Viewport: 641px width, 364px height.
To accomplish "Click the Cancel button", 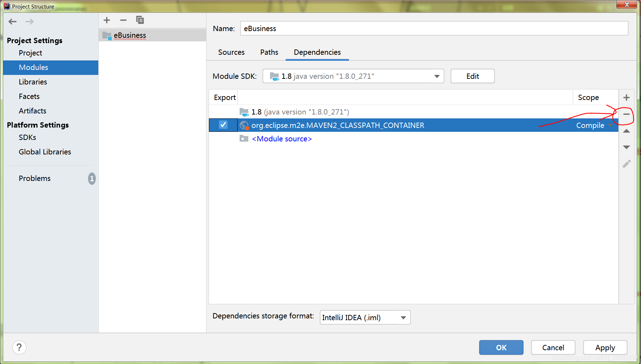I will (553, 347).
